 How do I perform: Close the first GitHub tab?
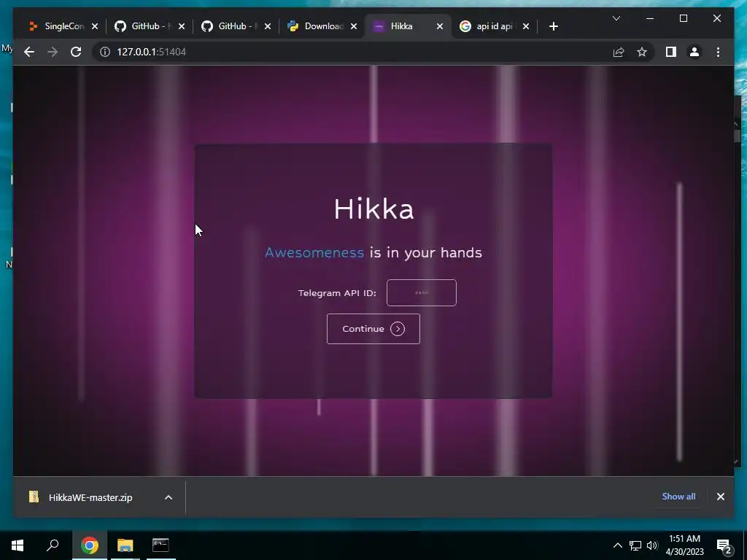click(181, 27)
